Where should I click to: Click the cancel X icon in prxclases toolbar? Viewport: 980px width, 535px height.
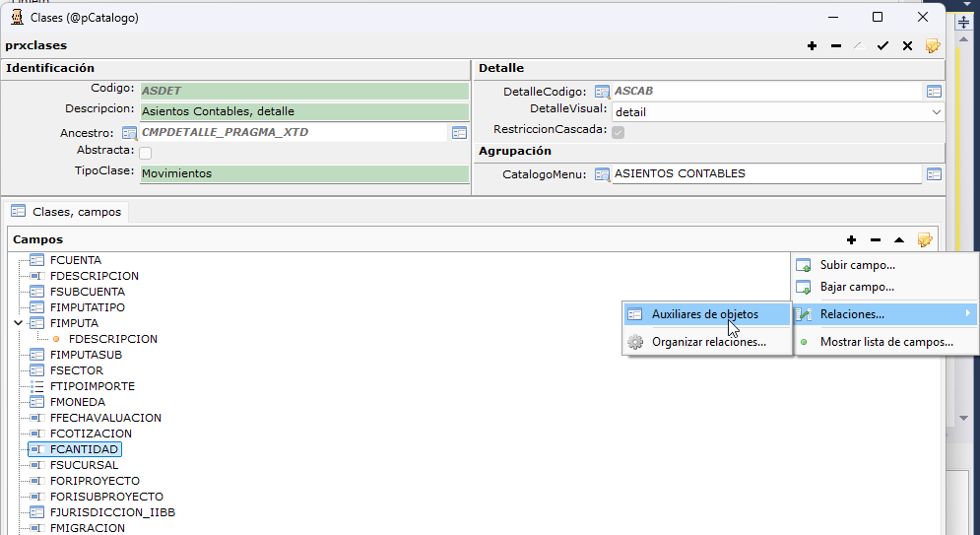pos(907,45)
